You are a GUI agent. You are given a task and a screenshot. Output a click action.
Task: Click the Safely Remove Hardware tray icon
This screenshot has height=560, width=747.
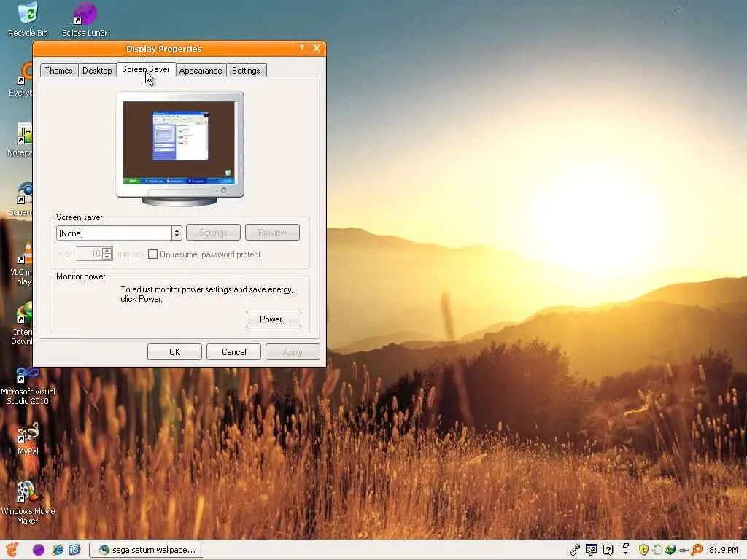pyautogui.click(x=684, y=551)
